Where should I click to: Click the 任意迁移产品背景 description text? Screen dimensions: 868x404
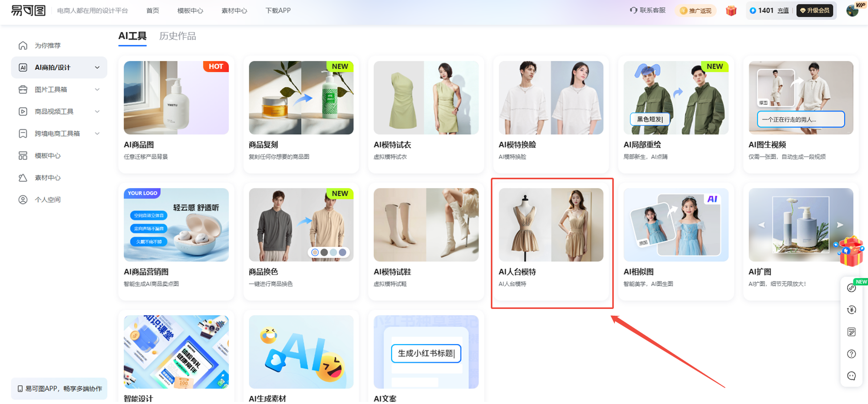point(146,157)
